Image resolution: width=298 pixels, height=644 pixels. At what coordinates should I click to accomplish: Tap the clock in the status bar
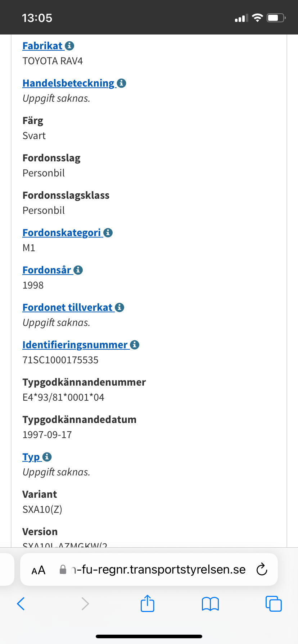point(37,18)
